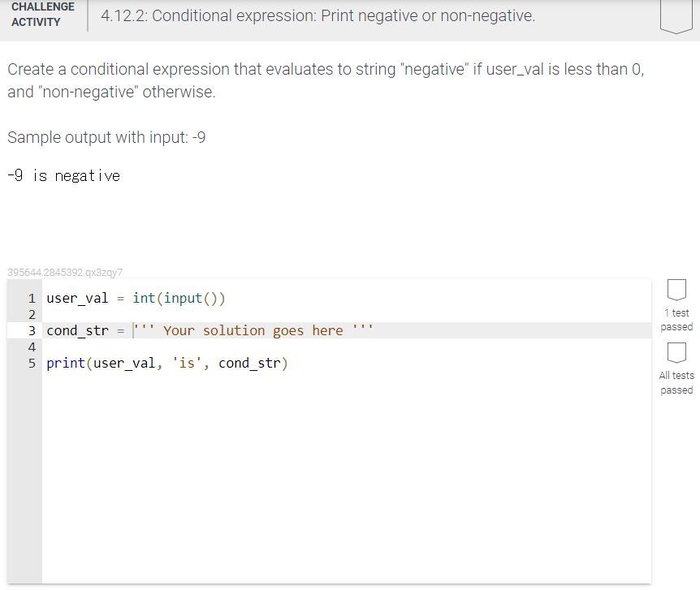Click the 'All tests passed' pennant badge

[x=676, y=354]
